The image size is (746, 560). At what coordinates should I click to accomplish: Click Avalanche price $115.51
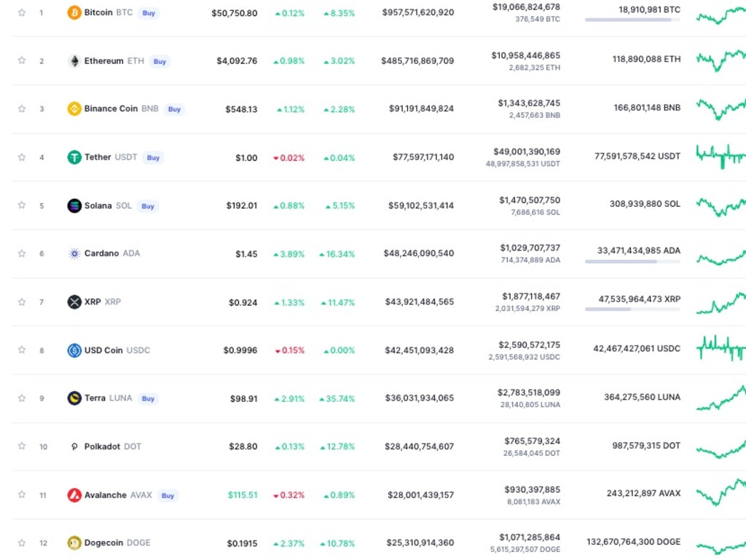pyautogui.click(x=243, y=495)
